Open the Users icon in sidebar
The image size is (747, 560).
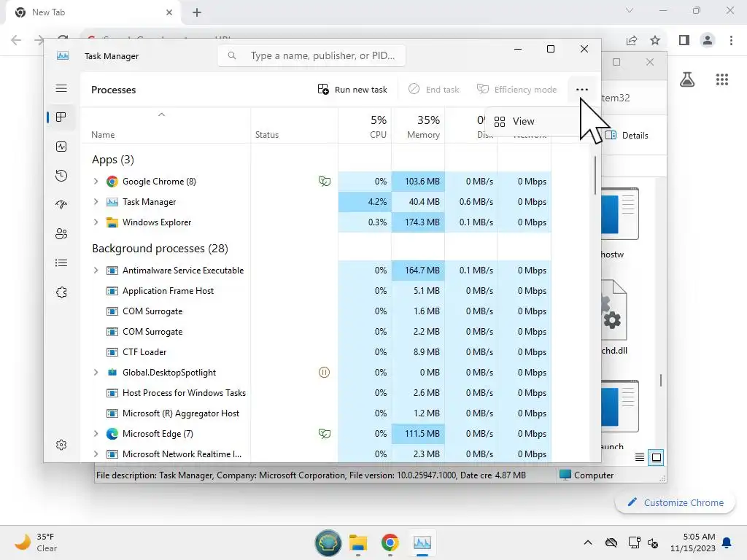pos(61,234)
